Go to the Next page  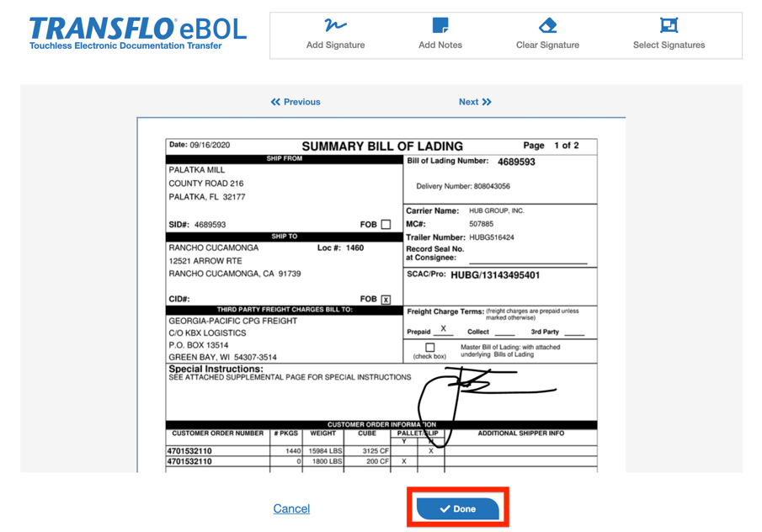point(475,102)
